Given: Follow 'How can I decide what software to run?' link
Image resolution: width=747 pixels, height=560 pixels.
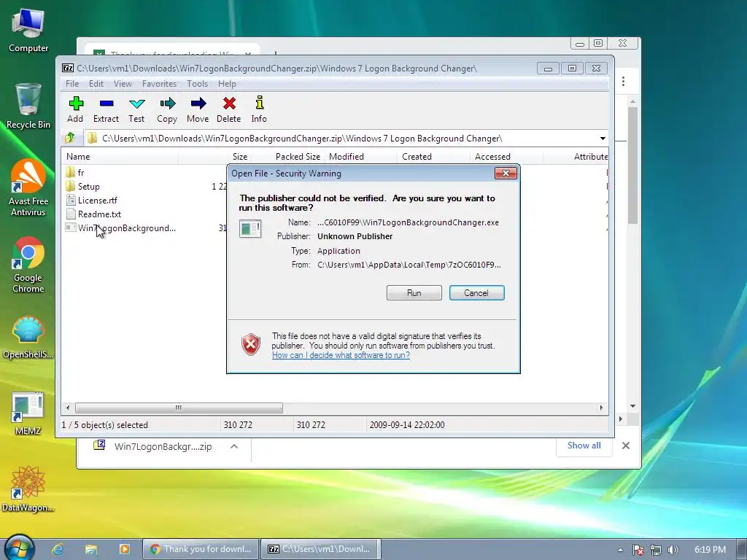Looking at the screenshot, I should tap(341, 355).
